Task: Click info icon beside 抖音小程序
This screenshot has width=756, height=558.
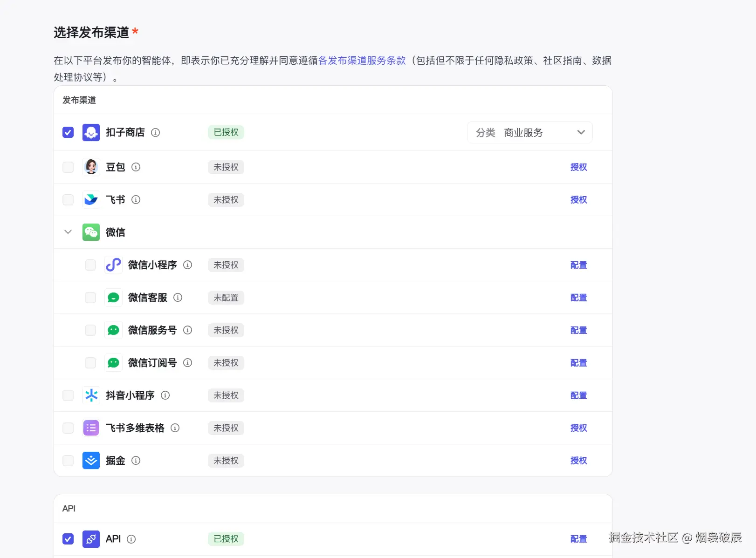Action: pos(165,395)
